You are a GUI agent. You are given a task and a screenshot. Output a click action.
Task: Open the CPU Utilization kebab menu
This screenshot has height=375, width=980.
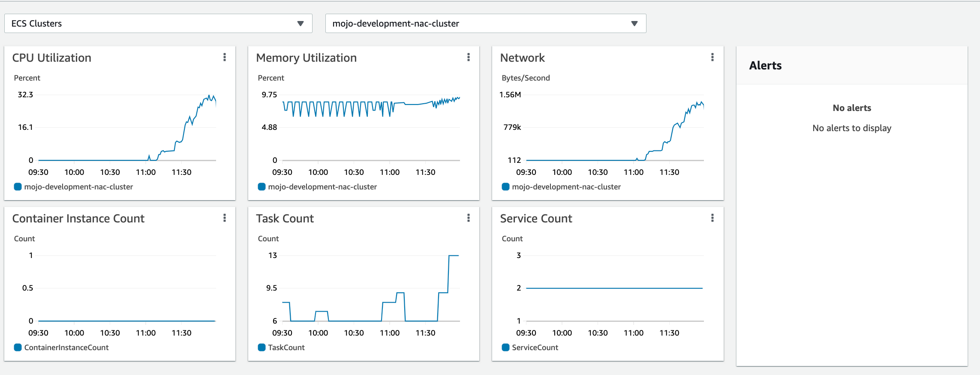(225, 57)
